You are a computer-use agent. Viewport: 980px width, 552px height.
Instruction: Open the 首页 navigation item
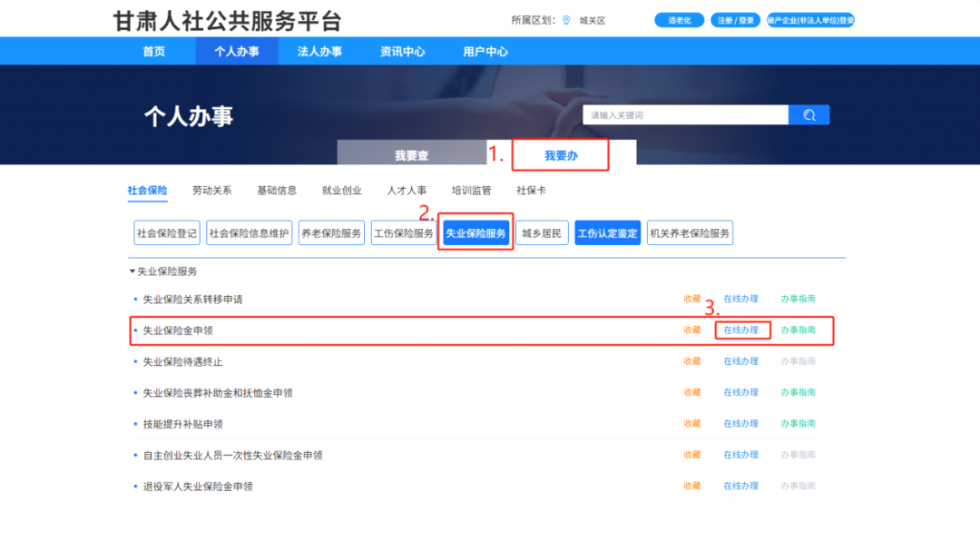pos(153,51)
